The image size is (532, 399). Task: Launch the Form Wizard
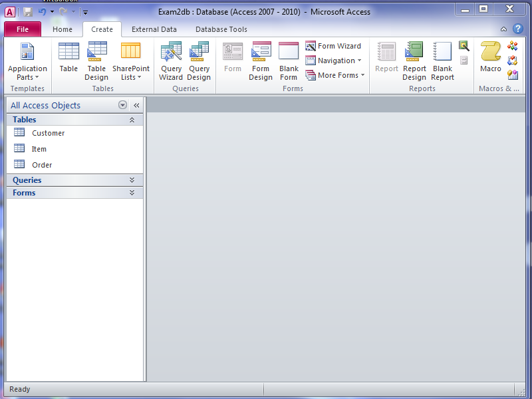point(333,46)
